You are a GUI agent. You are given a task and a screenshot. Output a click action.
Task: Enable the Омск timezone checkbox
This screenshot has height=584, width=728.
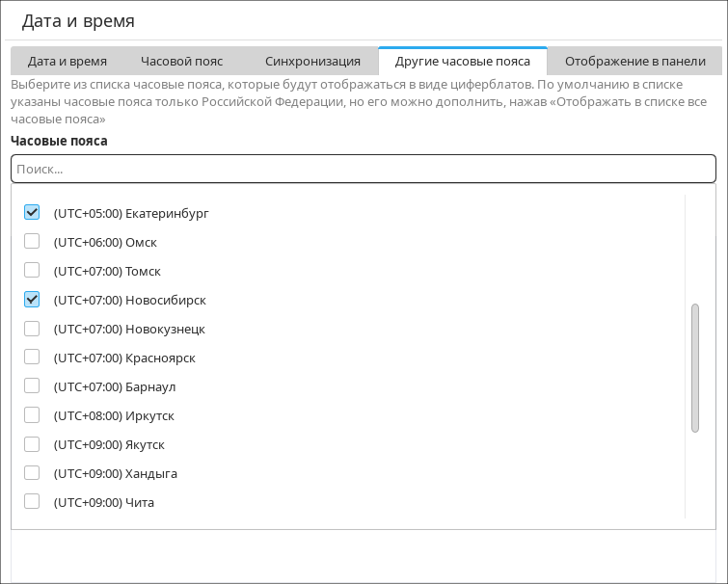point(32,241)
